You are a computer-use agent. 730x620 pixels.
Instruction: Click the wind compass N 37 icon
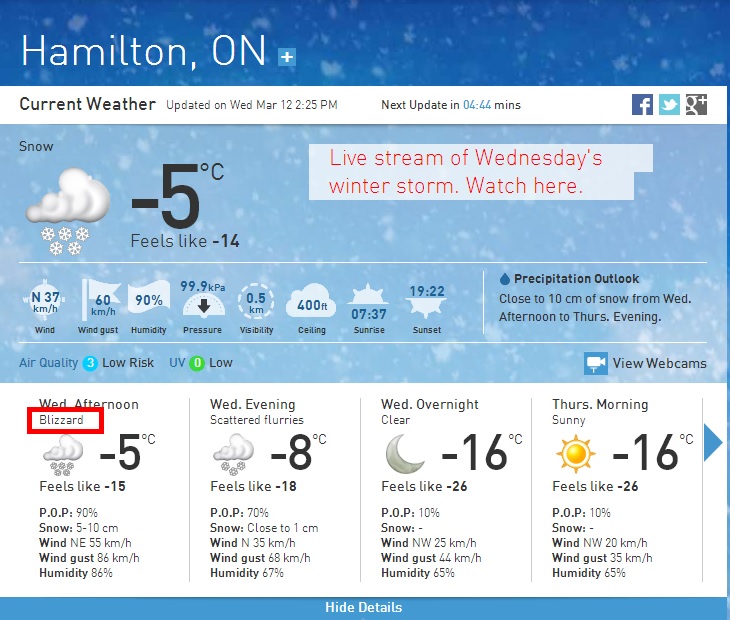(45, 299)
